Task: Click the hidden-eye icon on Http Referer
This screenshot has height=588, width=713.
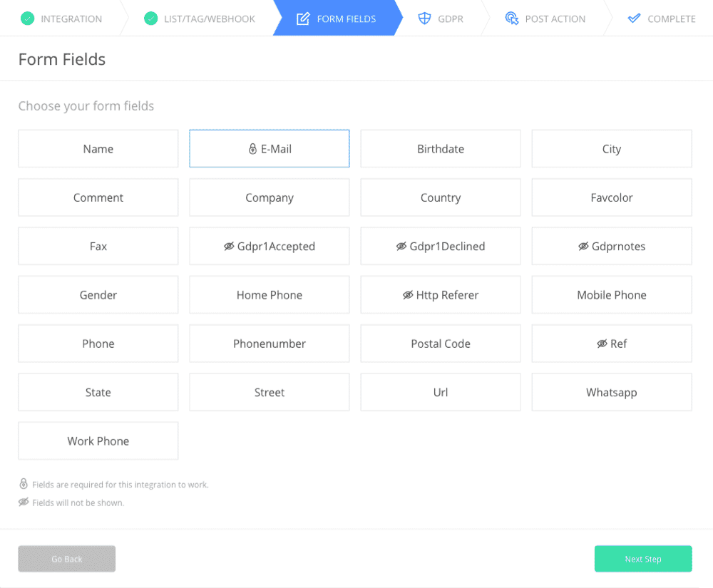Action: pos(408,295)
